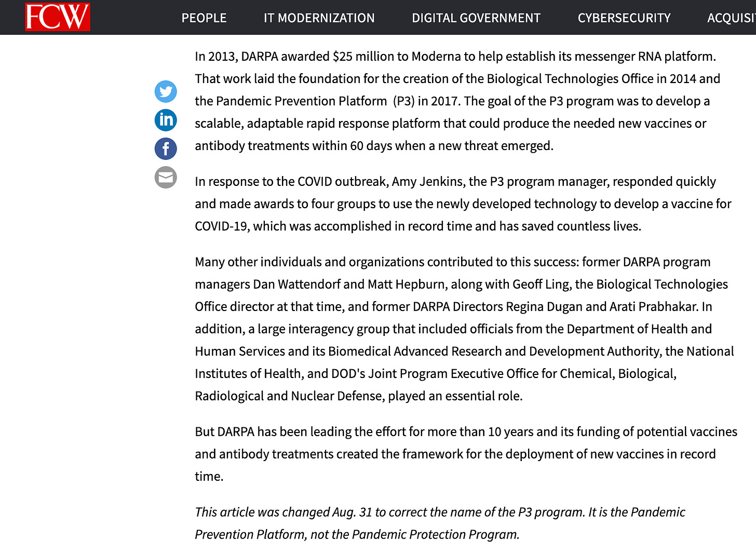Share article on Facebook
Screen dimensions: 756x553
(166, 149)
